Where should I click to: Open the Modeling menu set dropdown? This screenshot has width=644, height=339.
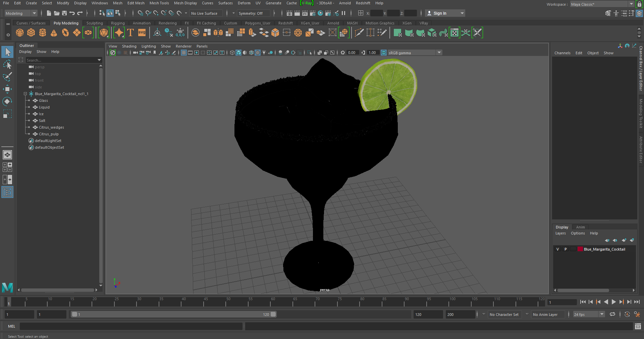point(21,13)
